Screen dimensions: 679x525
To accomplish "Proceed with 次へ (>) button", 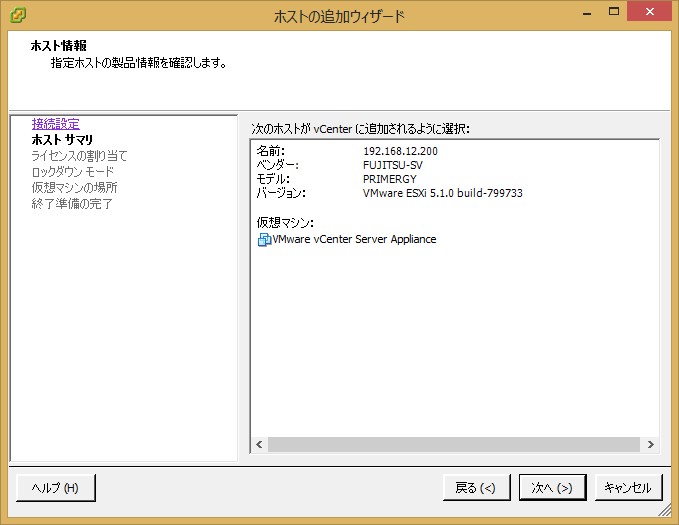I will point(552,488).
